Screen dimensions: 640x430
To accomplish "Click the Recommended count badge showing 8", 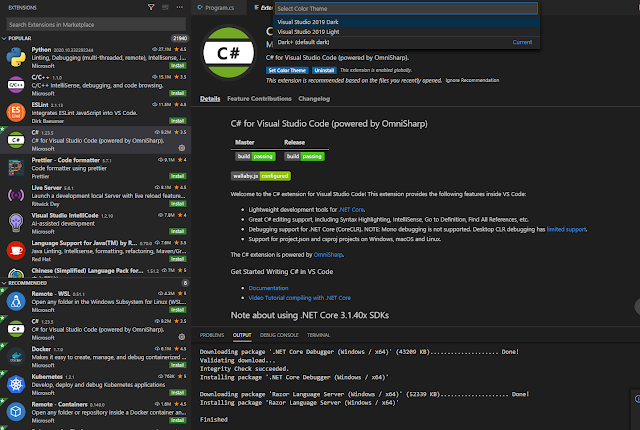I will point(185,283).
